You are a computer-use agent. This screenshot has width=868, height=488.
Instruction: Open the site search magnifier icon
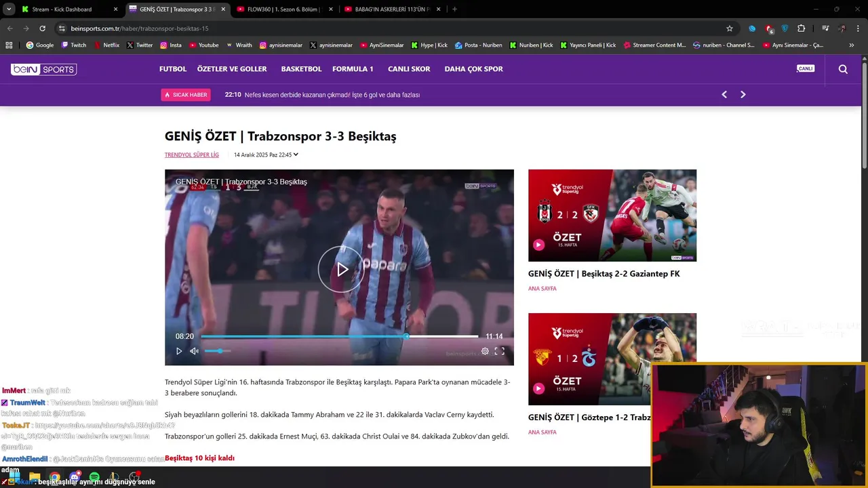[x=843, y=69]
